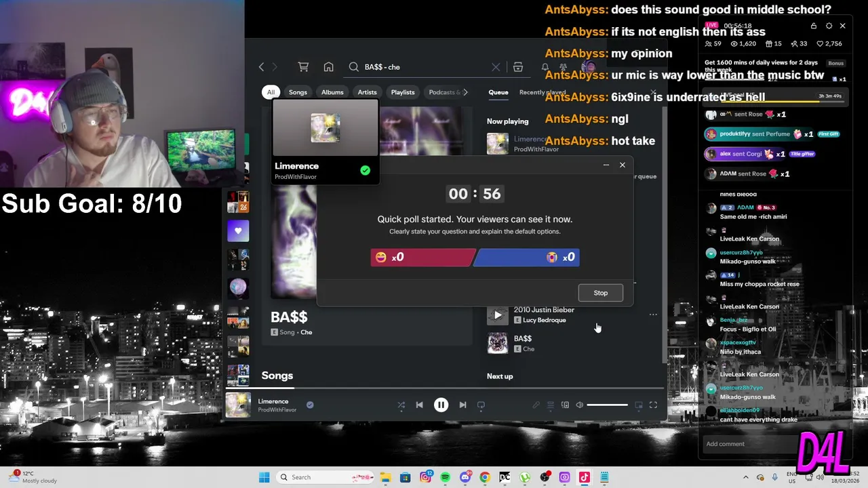Select the Artists filter chip
The height and width of the screenshot is (488, 868).
[x=367, y=92]
